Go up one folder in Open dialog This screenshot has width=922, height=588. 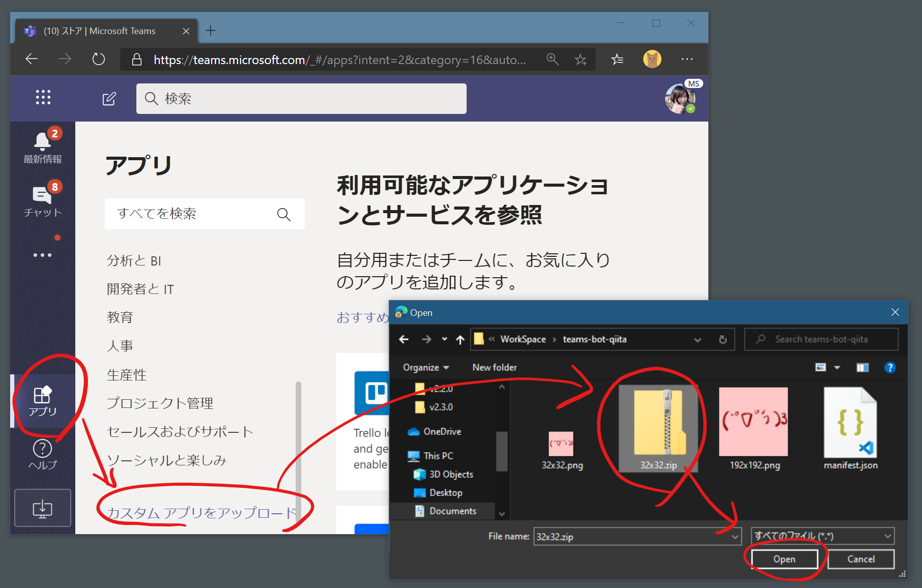click(460, 339)
